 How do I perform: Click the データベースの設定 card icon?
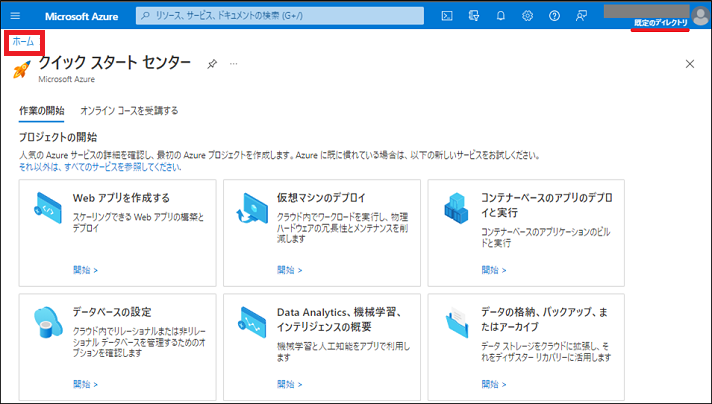point(48,322)
